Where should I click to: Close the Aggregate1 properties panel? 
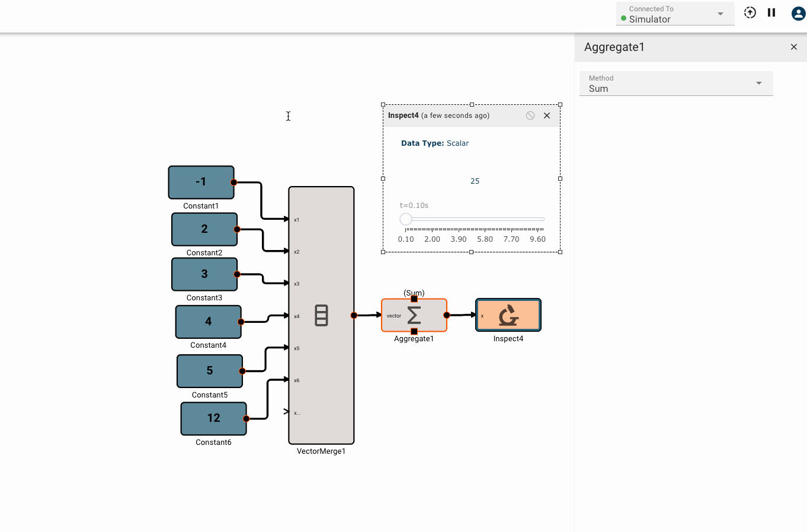[x=794, y=47]
